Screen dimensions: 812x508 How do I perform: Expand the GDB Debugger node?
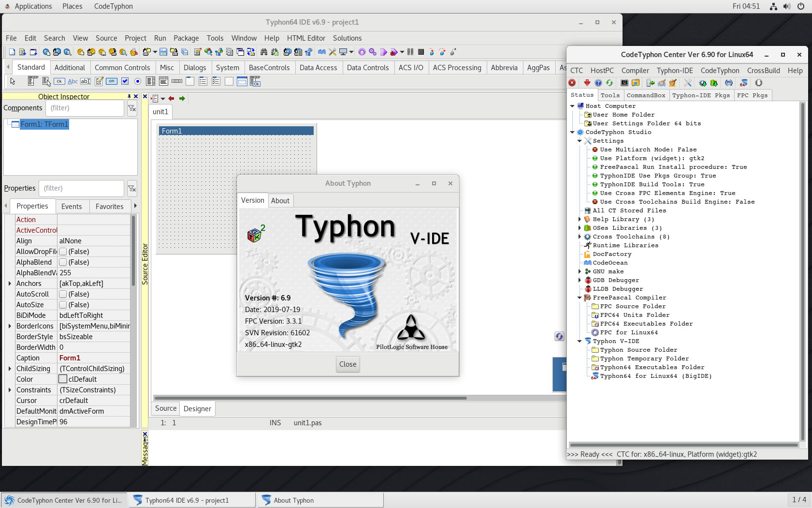click(580, 280)
